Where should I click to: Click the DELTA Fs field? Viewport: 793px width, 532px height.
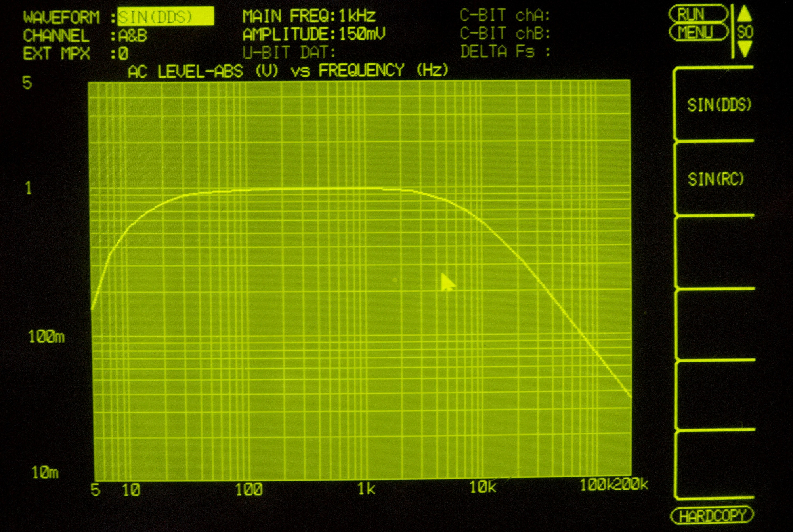pos(505,51)
